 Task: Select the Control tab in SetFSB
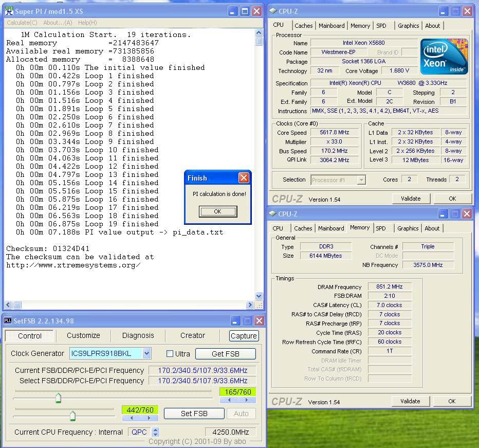click(30, 336)
